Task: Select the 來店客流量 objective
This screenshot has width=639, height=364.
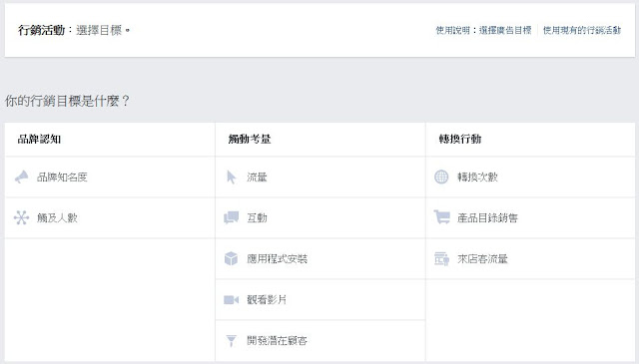Action: [x=530, y=259]
